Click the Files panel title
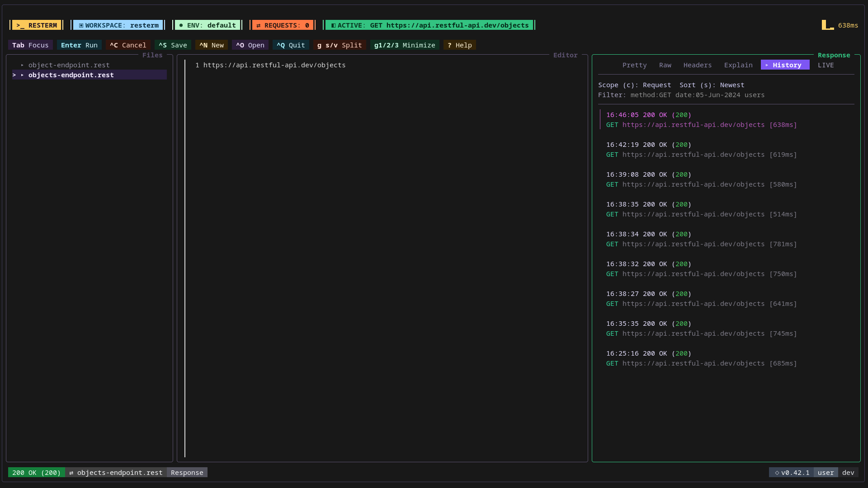868x488 pixels. (152, 55)
